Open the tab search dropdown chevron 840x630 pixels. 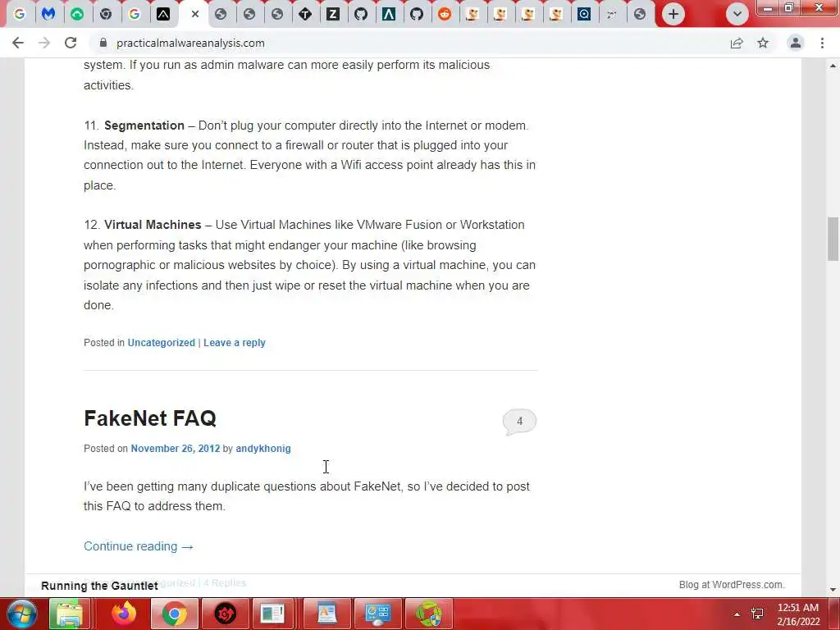tap(737, 14)
